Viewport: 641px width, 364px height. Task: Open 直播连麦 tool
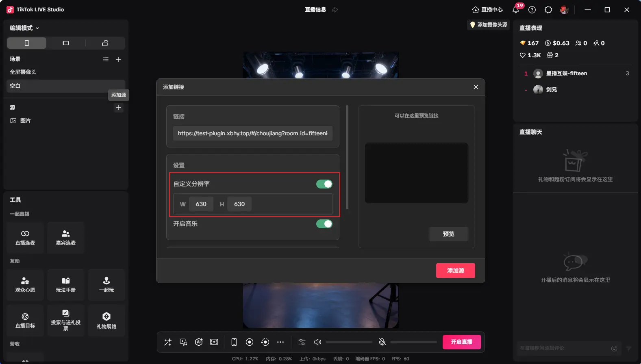click(25, 238)
